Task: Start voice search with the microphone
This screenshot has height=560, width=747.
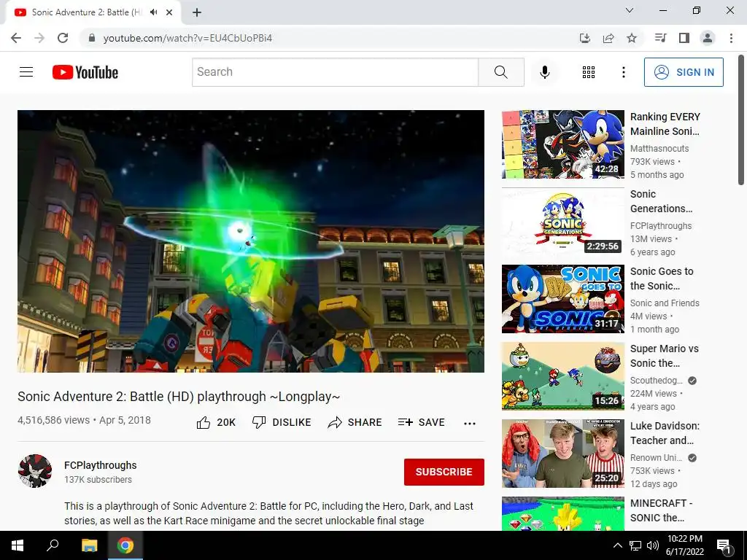Action: click(544, 72)
